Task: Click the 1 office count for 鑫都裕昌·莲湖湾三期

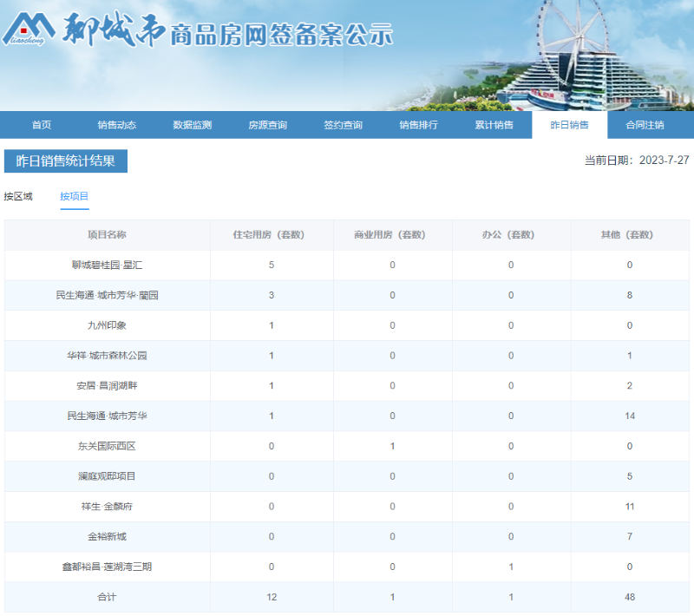Action: tap(510, 566)
